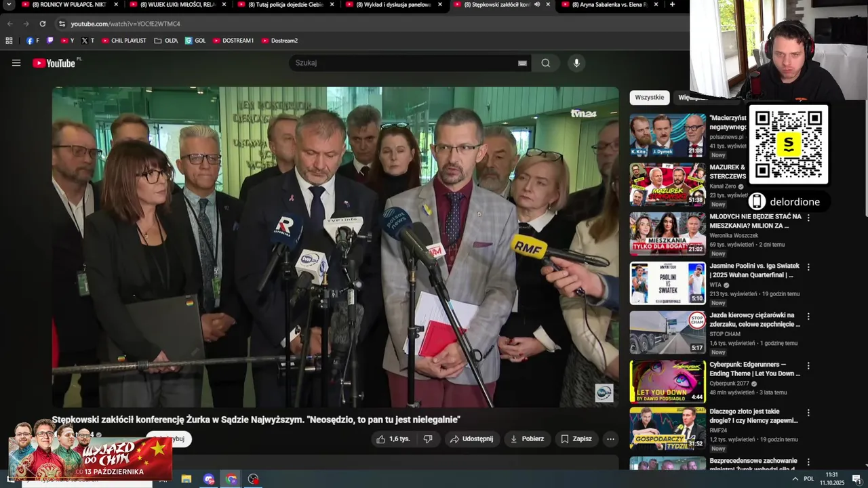868x488 pixels.
Task: Go to the YouTube home logo
Action: point(54,63)
